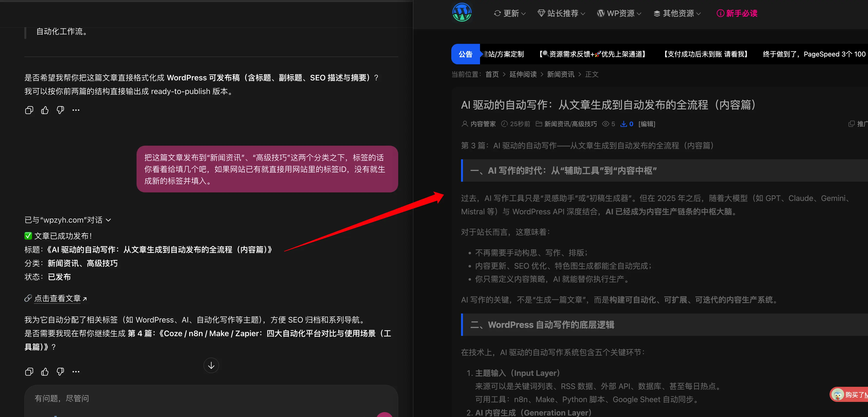The image size is (868, 417).
Task: Open the 支付成功后未到账 请看我 announcement
Action: pyautogui.click(x=706, y=54)
